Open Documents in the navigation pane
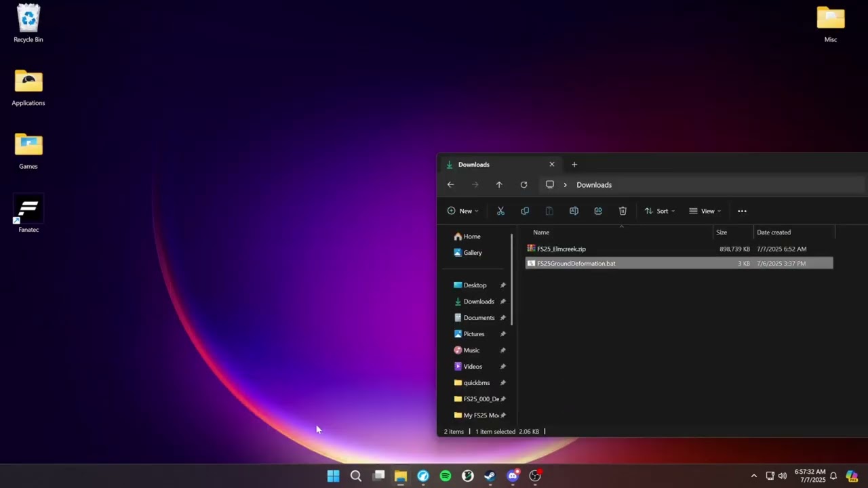 point(475,318)
